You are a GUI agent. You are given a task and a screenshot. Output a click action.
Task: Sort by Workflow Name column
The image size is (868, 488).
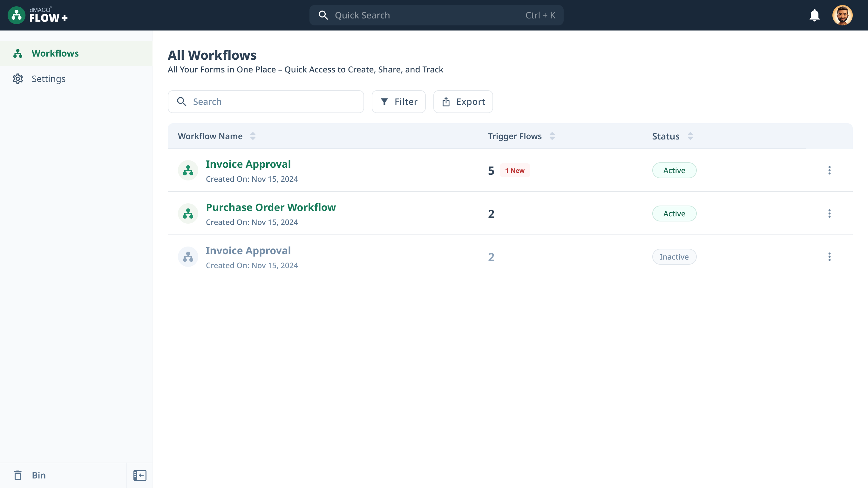[x=253, y=136]
